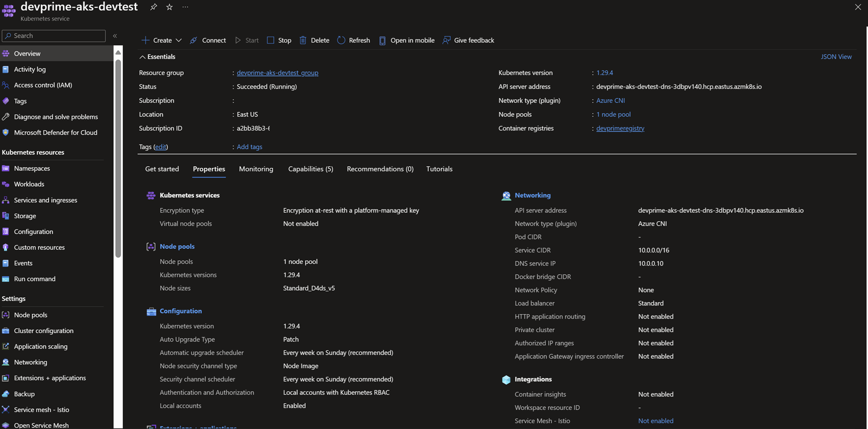This screenshot has width=868, height=429.
Task: Click the Integrations section cube icon
Action: coord(506,380)
